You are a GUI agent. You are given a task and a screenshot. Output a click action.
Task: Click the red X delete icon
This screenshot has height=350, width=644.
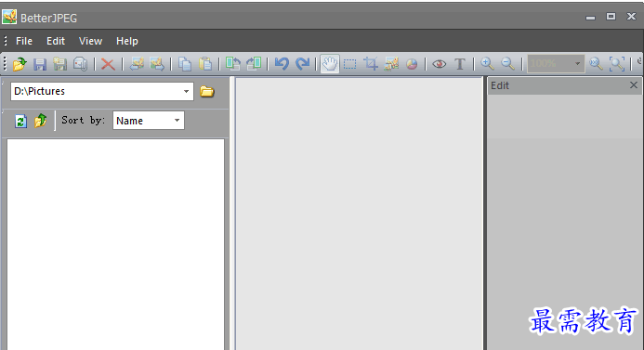tap(108, 64)
